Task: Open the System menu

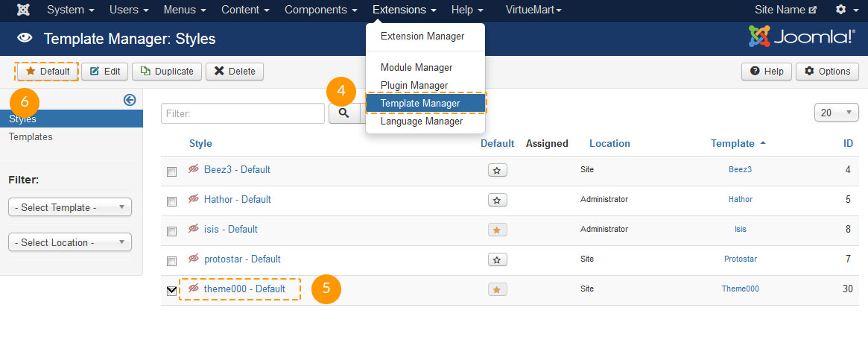Action: [x=70, y=10]
